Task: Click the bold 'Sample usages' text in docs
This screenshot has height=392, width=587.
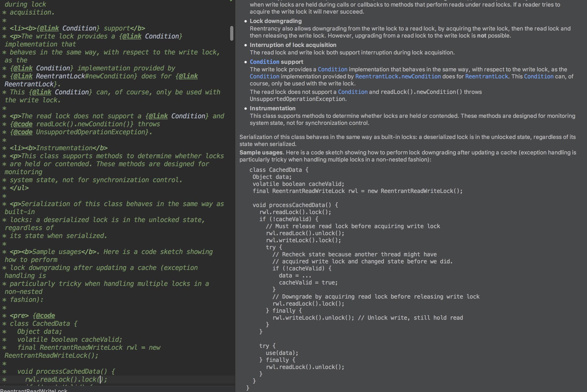Action: tap(261, 153)
